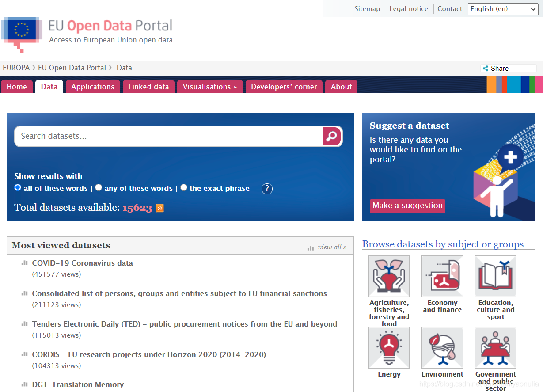Open the Legal notice link
Viewport: 543px width, 392px height.
pos(409,9)
